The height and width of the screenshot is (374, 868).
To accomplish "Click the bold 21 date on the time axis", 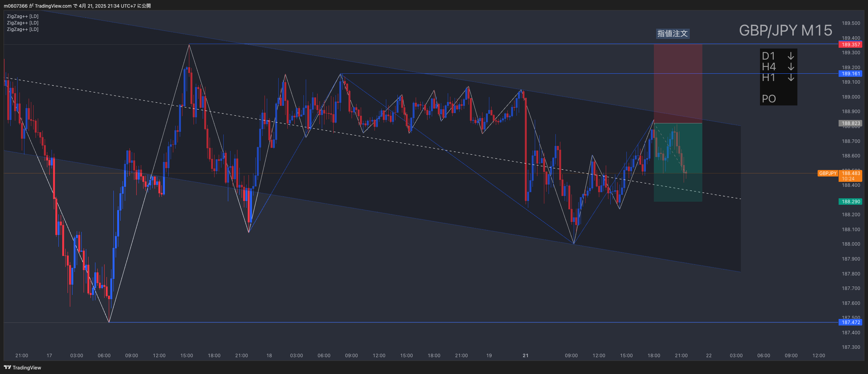I will click(x=526, y=356).
